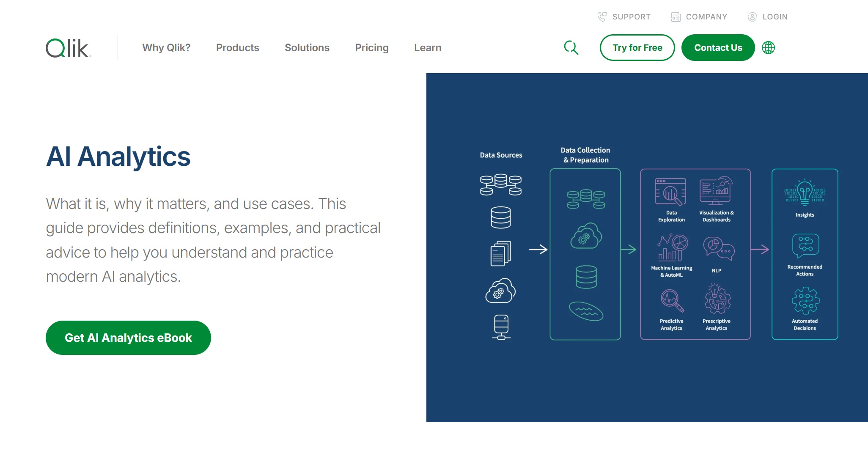The height and width of the screenshot is (456, 868).
Task: Click the account icon next to LOGIN
Action: click(x=752, y=16)
